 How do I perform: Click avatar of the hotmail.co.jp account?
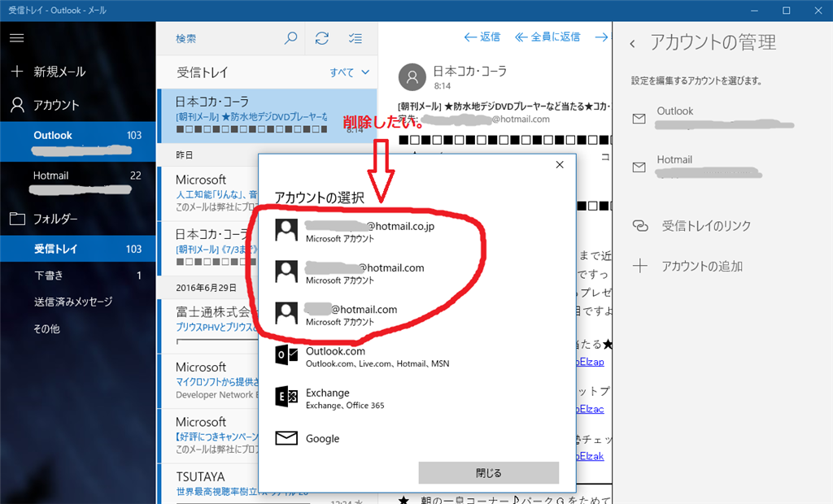[x=286, y=231]
